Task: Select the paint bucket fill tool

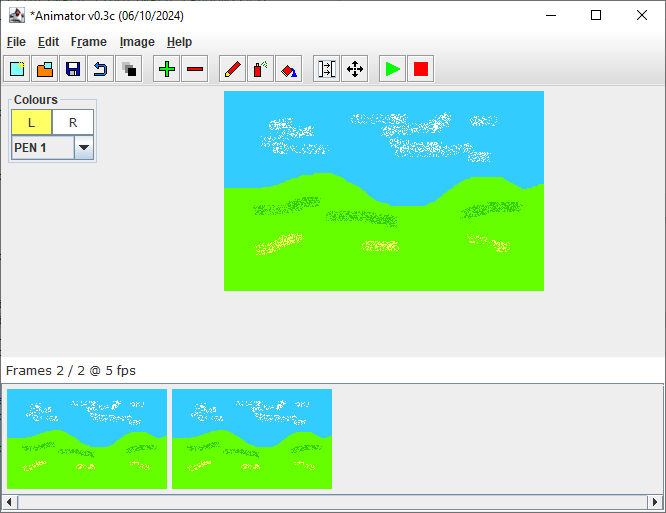Action: pos(289,69)
